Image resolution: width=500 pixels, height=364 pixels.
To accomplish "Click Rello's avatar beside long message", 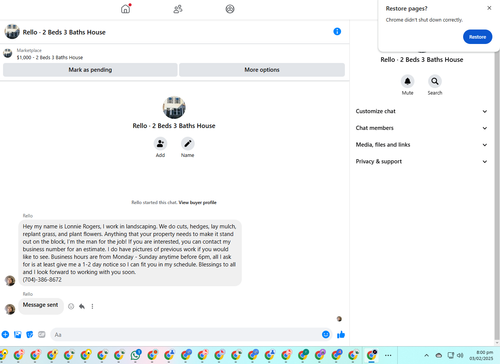I will (x=10, y=281).
